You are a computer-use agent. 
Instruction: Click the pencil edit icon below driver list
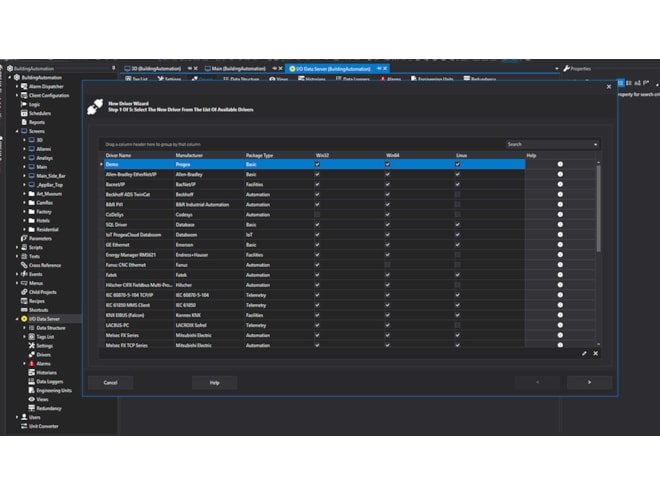pyautogui.click(x=584, y=353)
